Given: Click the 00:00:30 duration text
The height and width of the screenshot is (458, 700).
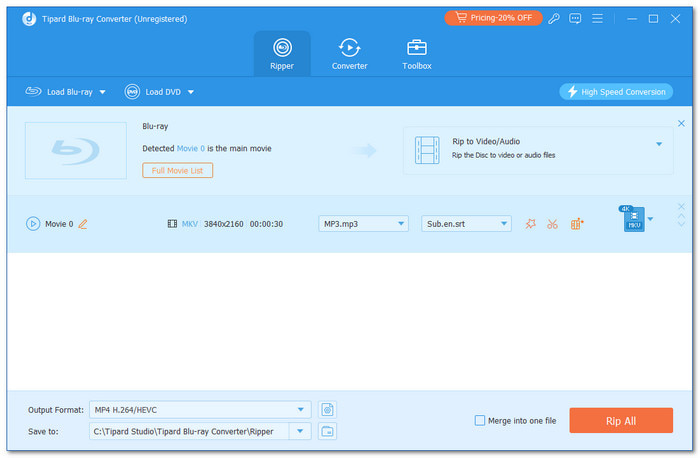Looking at the screenshot, I should pyautogui.click(x=266, y=224).
